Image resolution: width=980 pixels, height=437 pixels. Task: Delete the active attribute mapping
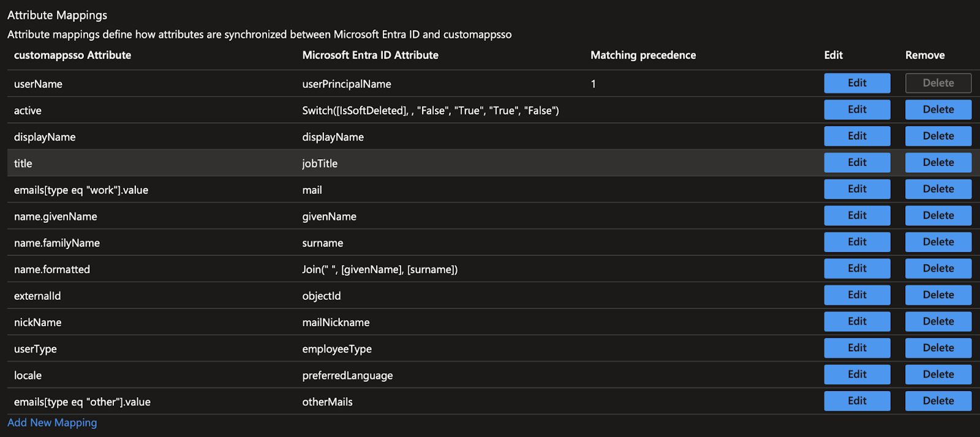click(938, 110)
